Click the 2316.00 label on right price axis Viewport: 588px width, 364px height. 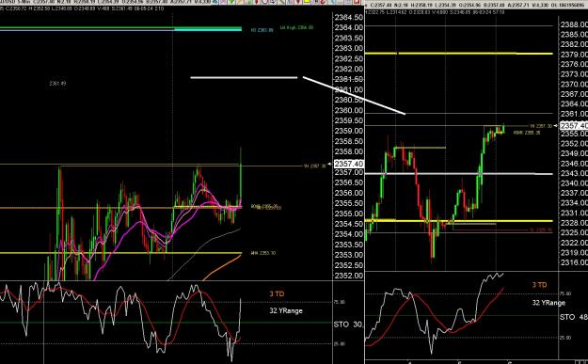pos(574,262)
